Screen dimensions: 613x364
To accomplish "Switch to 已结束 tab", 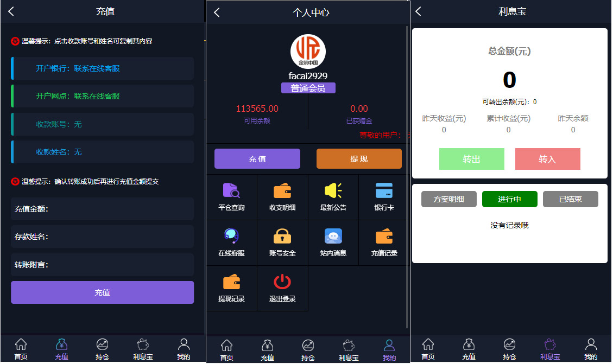I will (571, 199).
